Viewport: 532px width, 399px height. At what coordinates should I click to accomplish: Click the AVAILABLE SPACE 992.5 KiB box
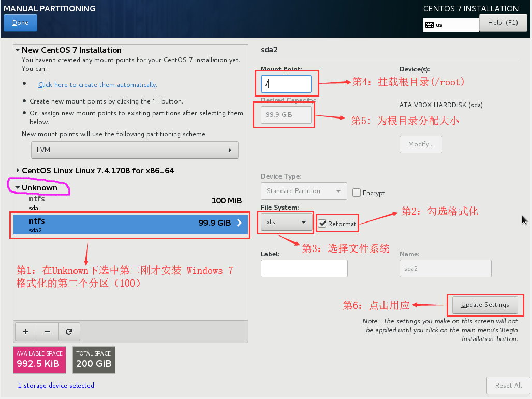tap(39, 360)
